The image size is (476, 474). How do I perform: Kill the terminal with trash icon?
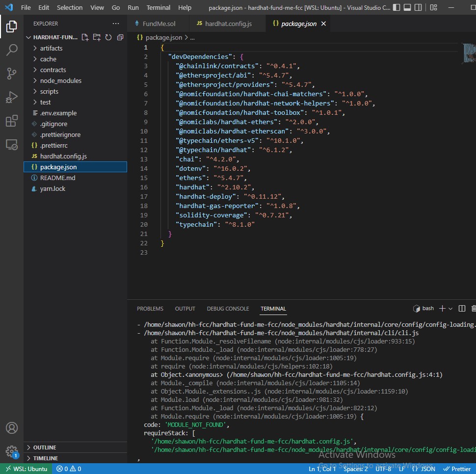(473, 309)
